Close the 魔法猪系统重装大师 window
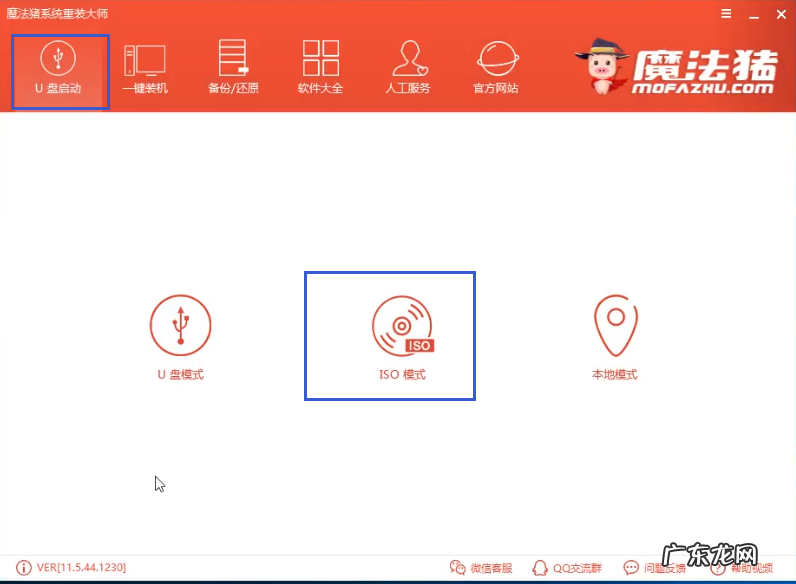Screen dimensions: 796x584 click(778, 14)
